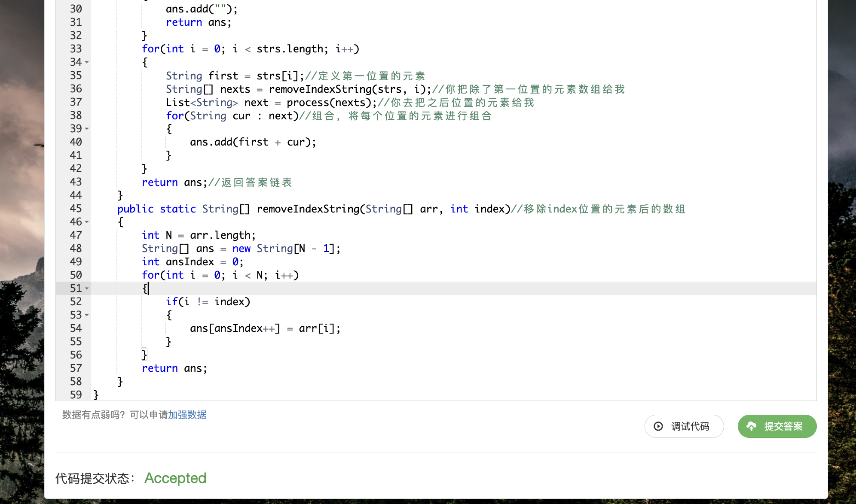Click the 'Accepted' submission status text
This screenshot has width=856, height=504.
pyautogui.click(x=175, y=478)
